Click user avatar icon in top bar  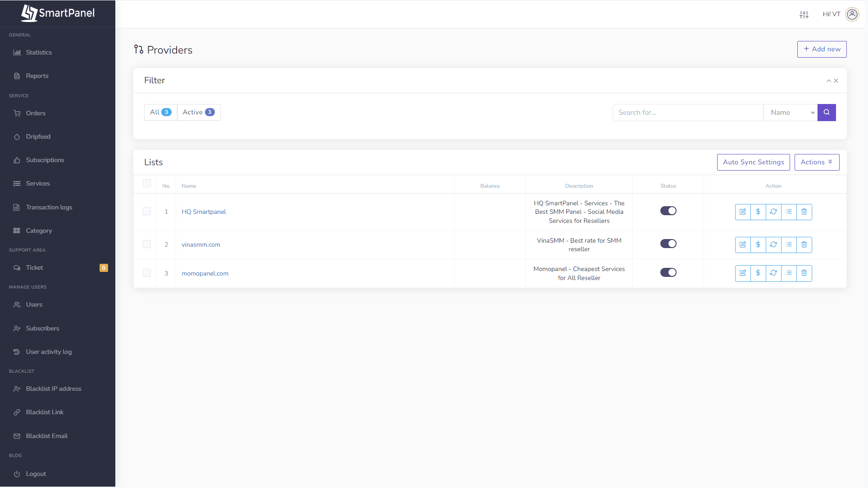(x=852, y=14)
